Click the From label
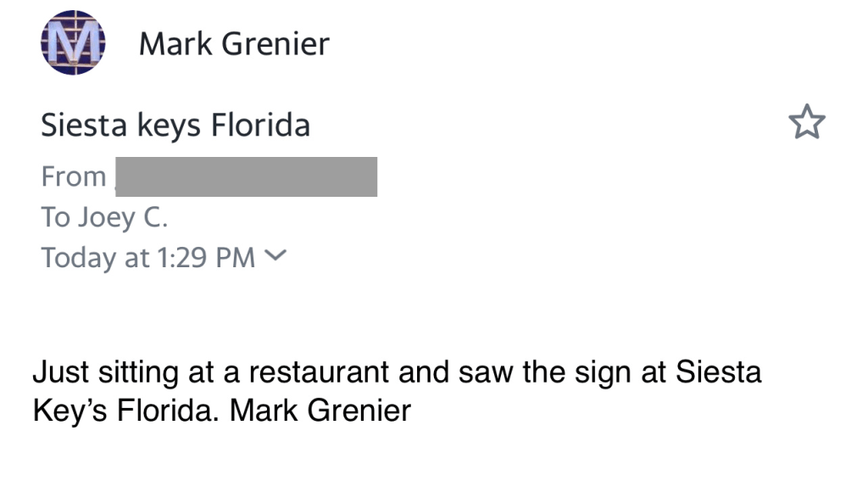 [x=74, y=177]
